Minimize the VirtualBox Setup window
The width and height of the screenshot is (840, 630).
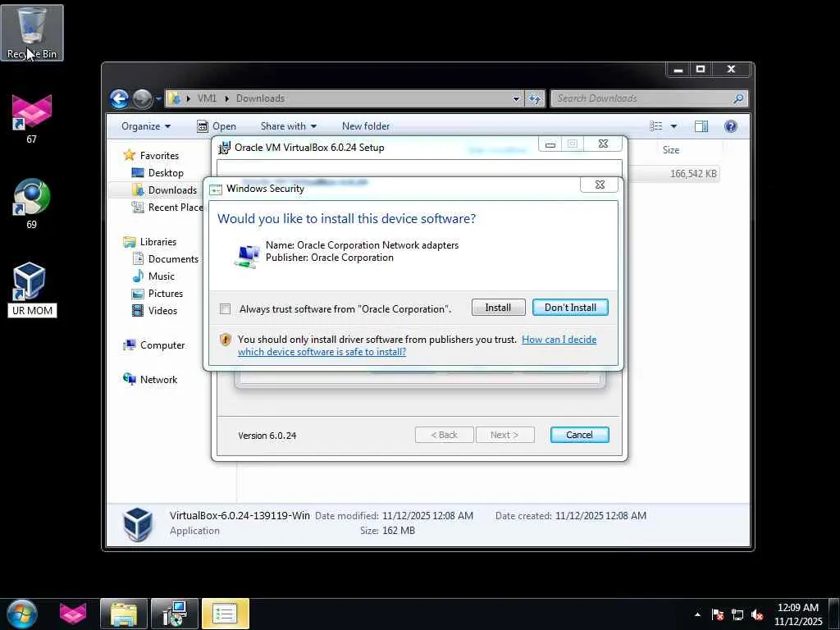(x=550, y=144)
